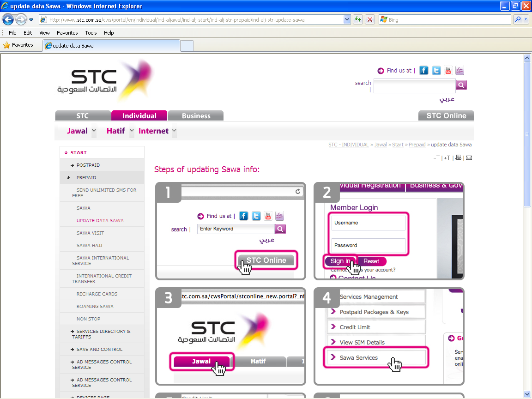Click the Stop loading X icon
The height and width of the screenshot is (399, 532).
[370, 20]
